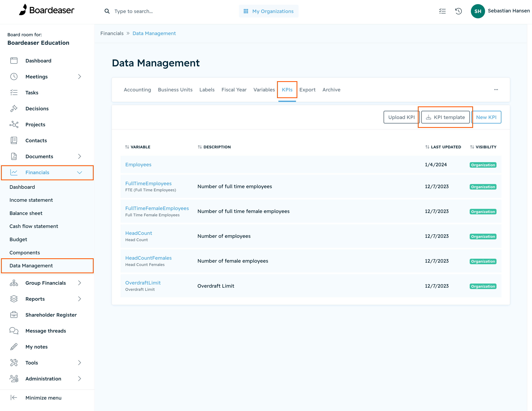Sort table by Last Updated column
The height and width of the screenshot is (411, 532).
(x=443, y=147)
